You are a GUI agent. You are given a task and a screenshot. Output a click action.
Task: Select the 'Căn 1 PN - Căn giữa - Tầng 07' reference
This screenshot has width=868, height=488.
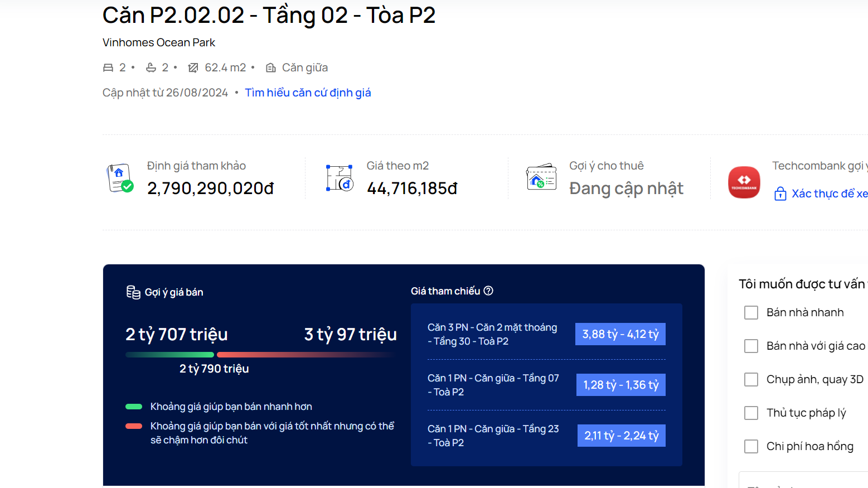tap(493, 385)
